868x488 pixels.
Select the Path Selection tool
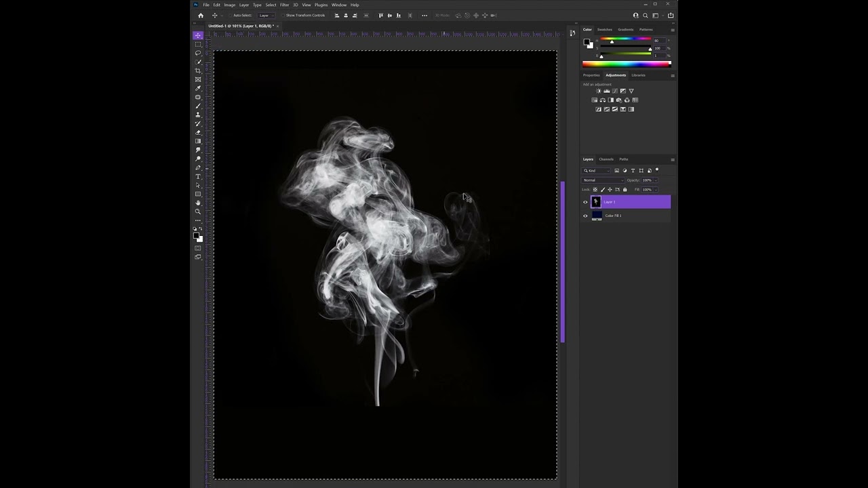(198, 185)
